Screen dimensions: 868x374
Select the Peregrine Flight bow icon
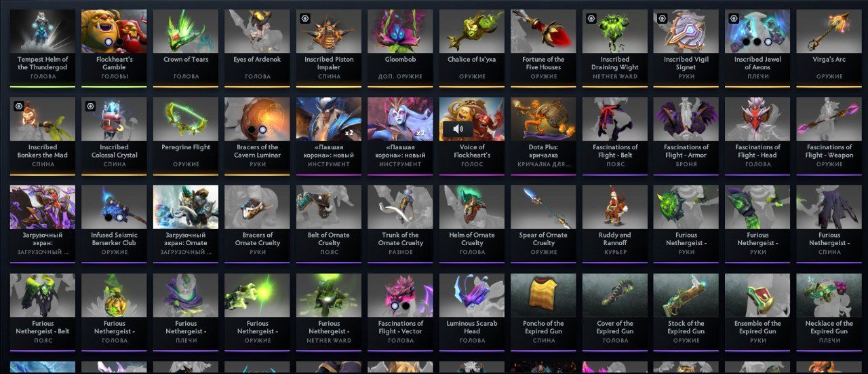[x=186, y=119]
